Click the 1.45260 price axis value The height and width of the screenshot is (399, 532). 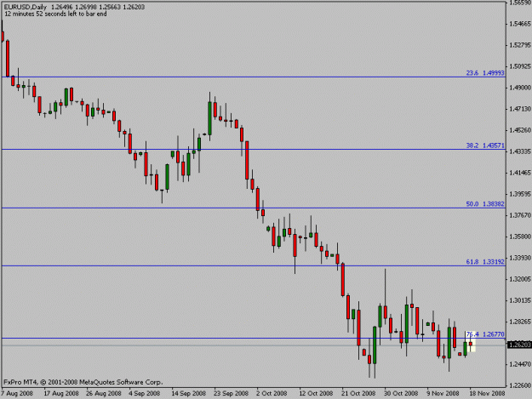tap(520, 130)
